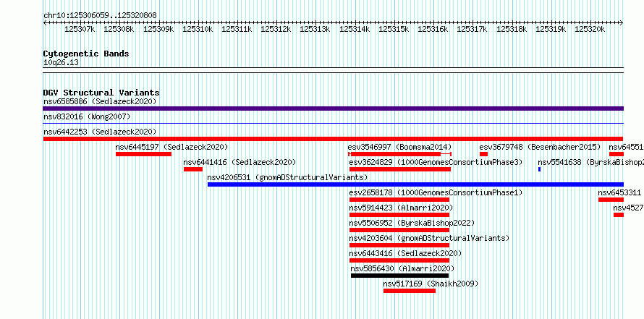
Task: Open the nsv5541638 ByrskaBishop label
Action: coord(590,162)
